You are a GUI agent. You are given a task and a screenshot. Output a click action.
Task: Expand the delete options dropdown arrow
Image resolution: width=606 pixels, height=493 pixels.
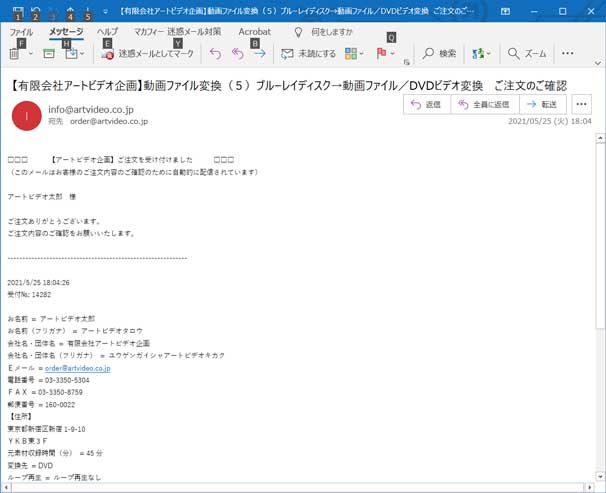point(31,53)
